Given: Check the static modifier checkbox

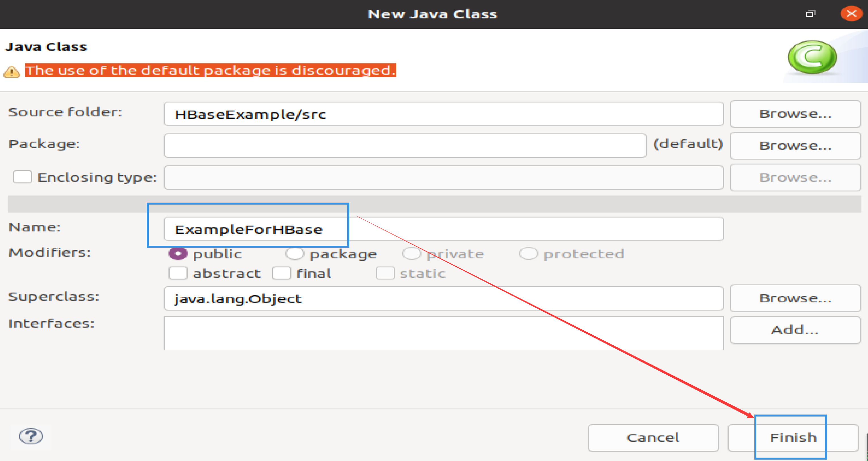Looking at the screenshot, I should pyautogui.click(x=385, y=273).
